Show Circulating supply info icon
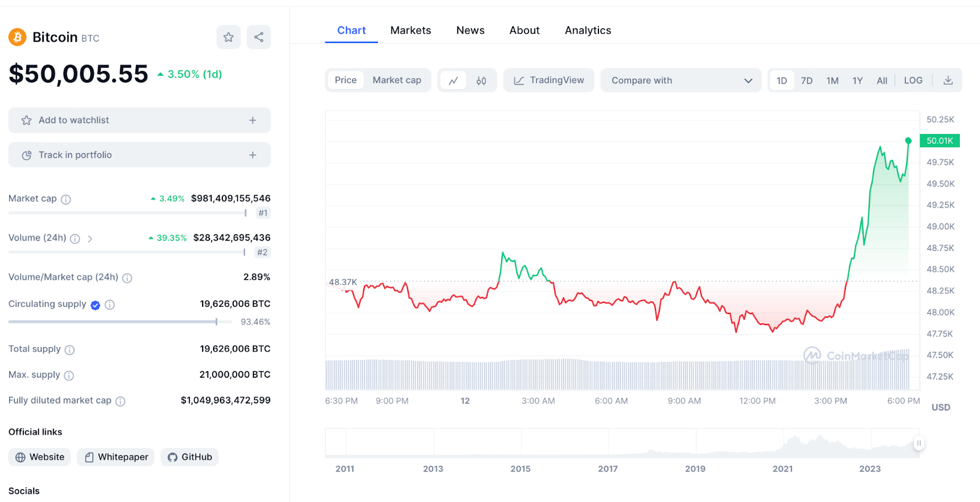This screenshot has width=980, height=502. coord(110,305)
